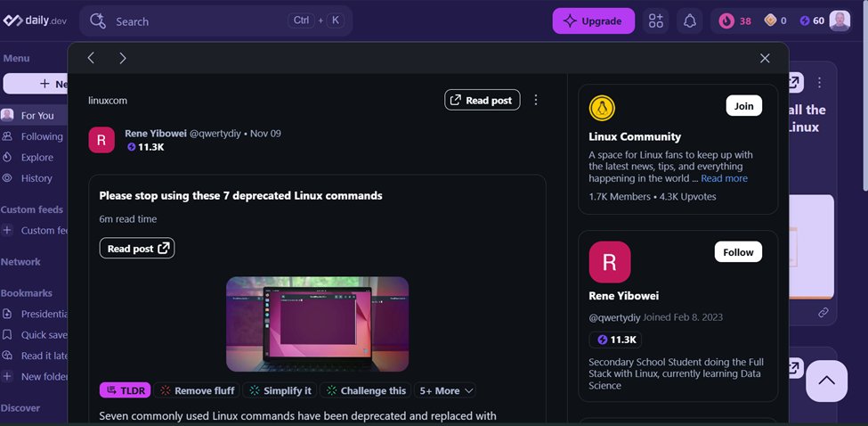Image resolution: width=868 pixels, height=426 pixels.
Task: Expand the 5+ More dropdown
Action: click(445, 390)
